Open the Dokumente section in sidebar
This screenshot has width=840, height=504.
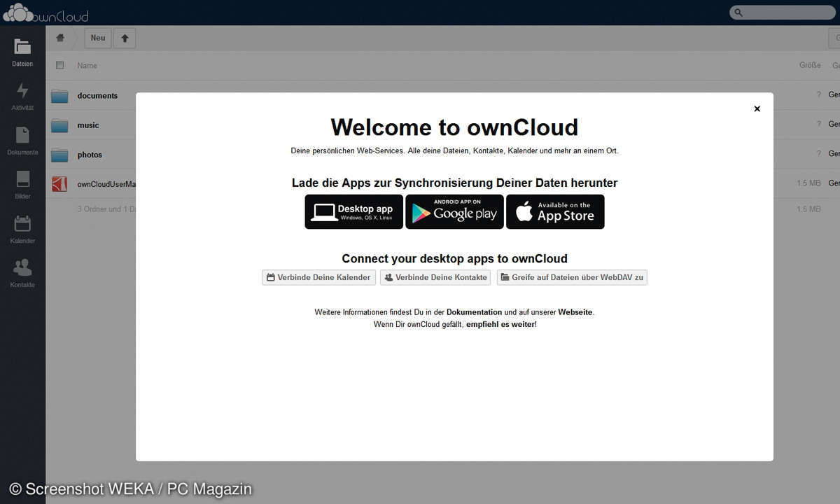(x=22, y=141)
